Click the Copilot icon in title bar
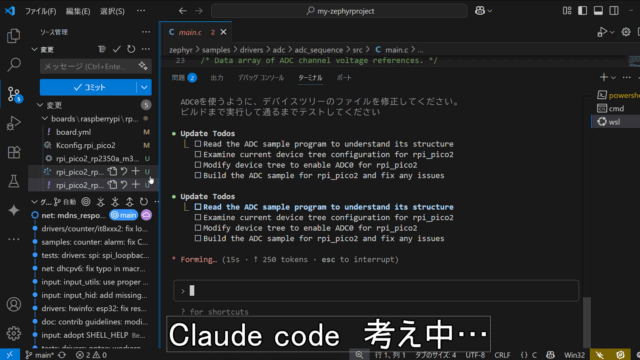 pos(480,11)
